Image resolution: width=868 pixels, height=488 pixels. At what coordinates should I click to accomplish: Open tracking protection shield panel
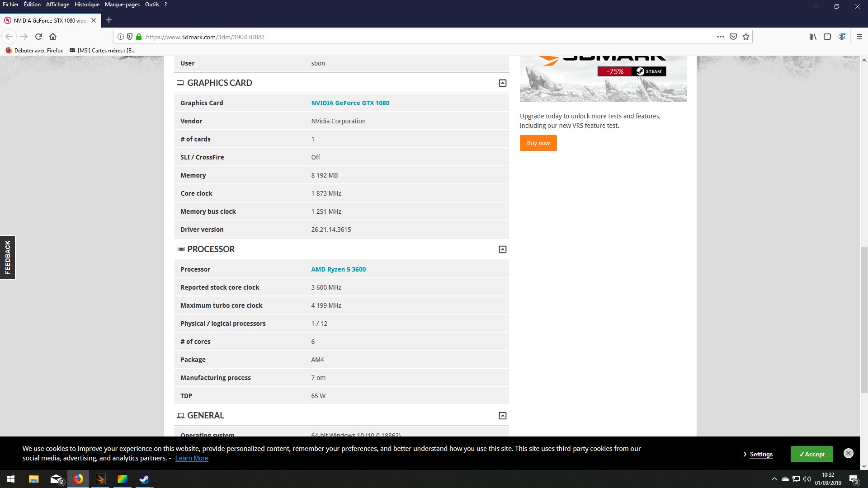coord(130,37)
